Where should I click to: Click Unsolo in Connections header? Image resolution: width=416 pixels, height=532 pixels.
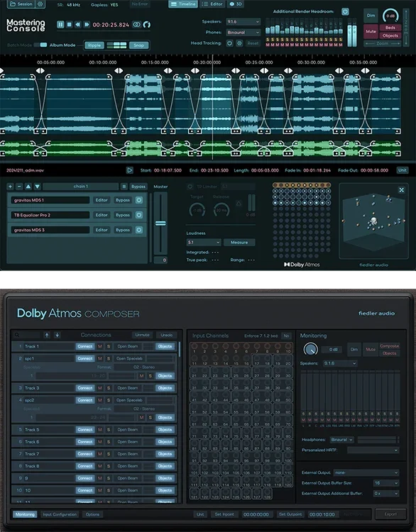[x=166, y=336]
